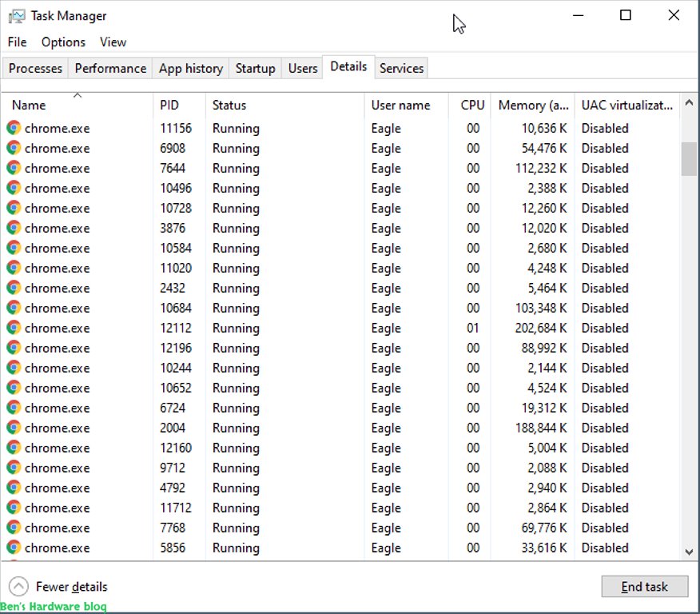Screen dimensions: 700x614
Task: Click the 112,232 K memory value
Action: [541, 168]
